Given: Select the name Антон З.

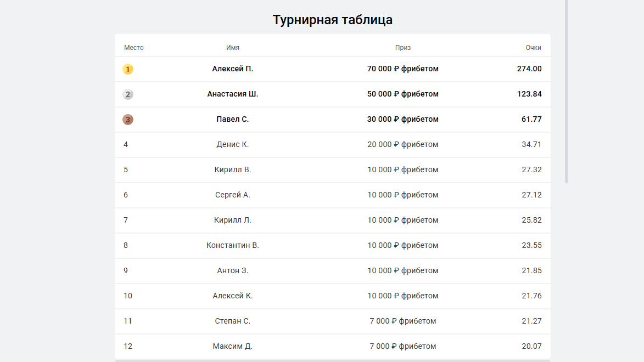Looking at the screenshot, I should click(232, 271).
